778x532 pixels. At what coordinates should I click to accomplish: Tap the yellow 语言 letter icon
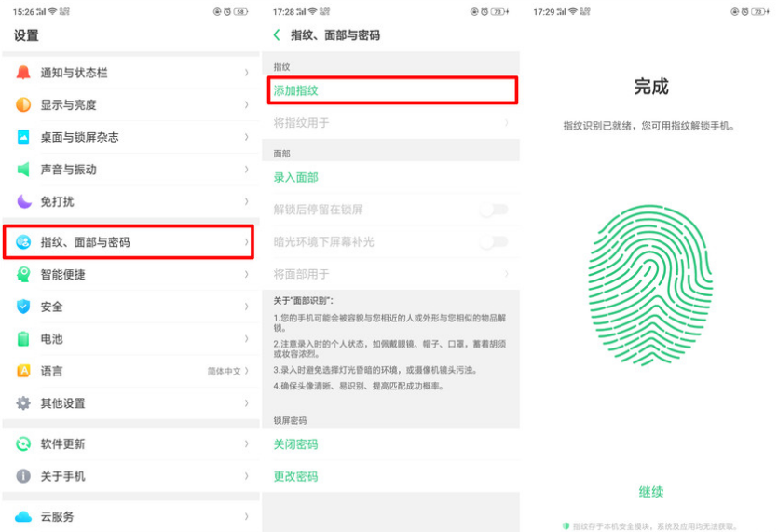23,371
